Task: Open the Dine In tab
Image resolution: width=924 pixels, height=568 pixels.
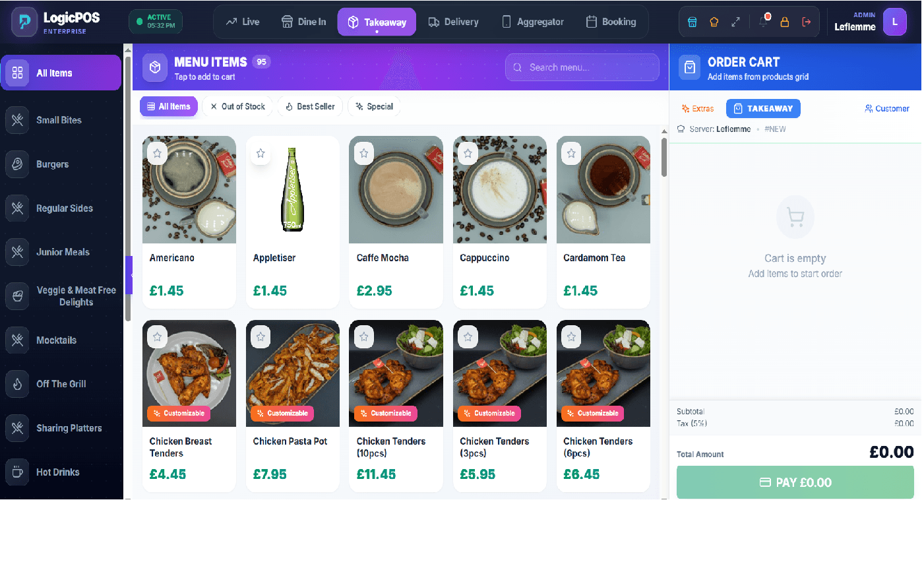Action: (x=303, y=21)
